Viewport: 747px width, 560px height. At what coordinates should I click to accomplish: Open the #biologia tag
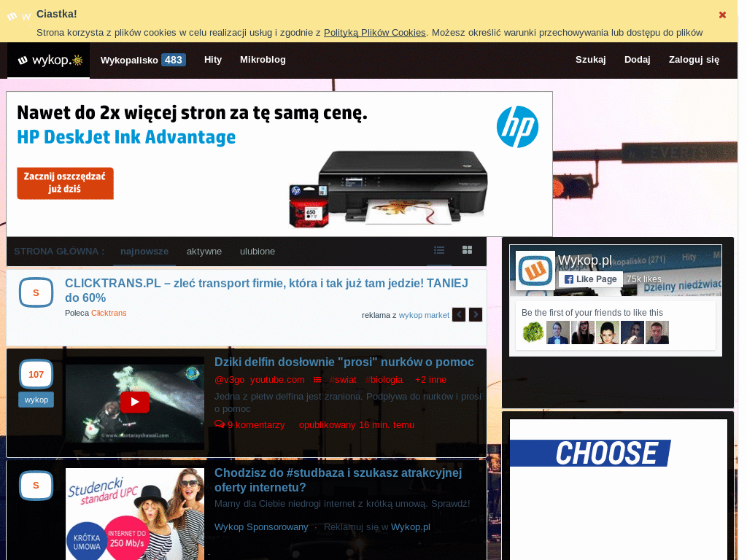point(384,379)
